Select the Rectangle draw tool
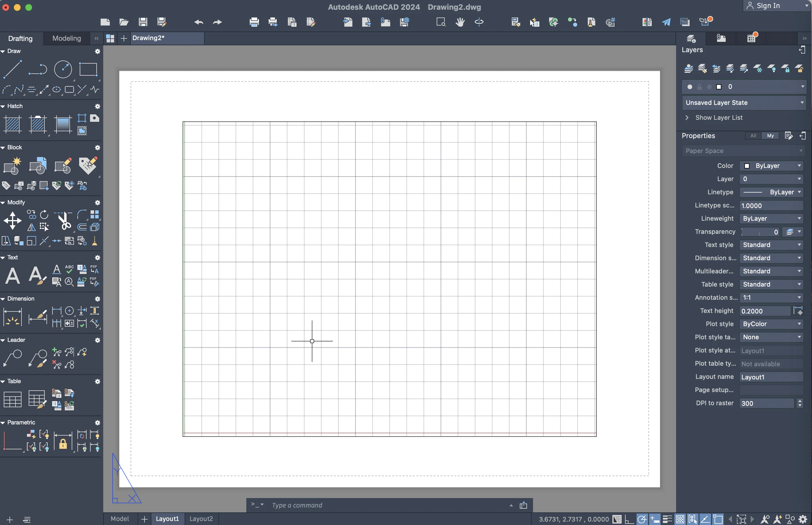The width and height of the screenshot is (812, 525). click(x=88, y=69)
